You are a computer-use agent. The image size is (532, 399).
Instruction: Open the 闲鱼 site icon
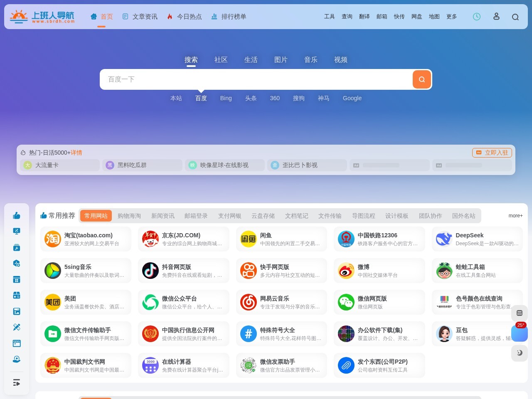click(249, 239)
